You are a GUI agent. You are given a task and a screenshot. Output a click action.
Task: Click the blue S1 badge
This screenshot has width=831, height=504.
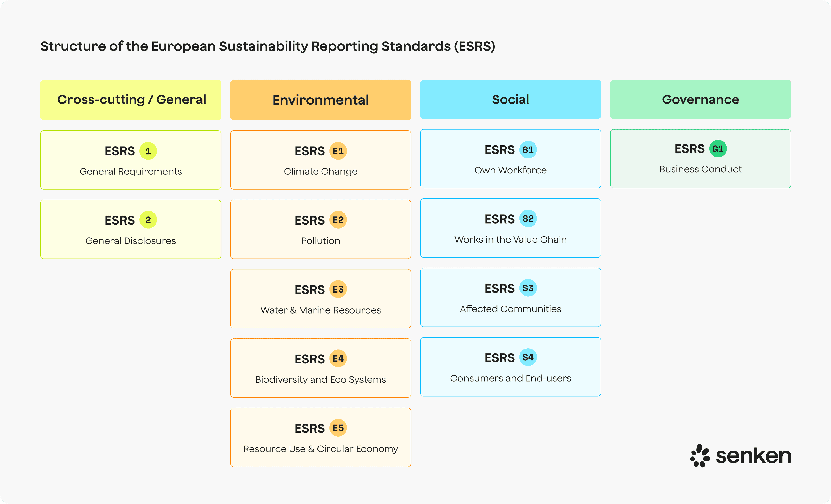pos(528,150)
